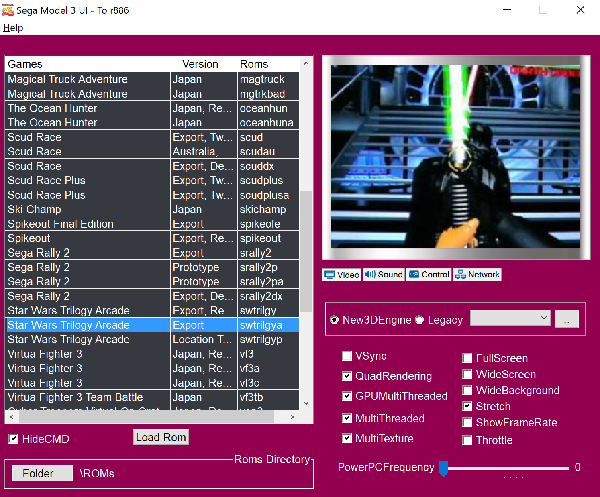The height and width of the screenshot is (497, 600).
Task: Open the Help menu
Action: pyautogui.click(x=13, y=28)
